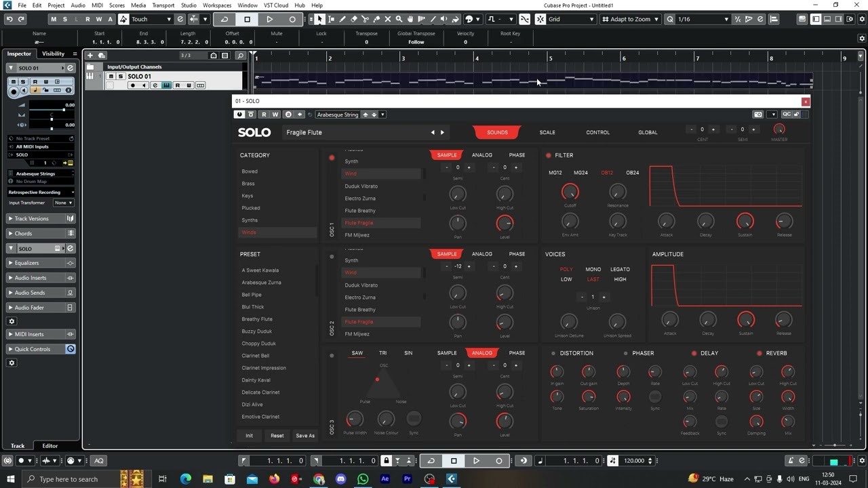
Task: Click plugin Write automation W button
Action: coord(275,115)
